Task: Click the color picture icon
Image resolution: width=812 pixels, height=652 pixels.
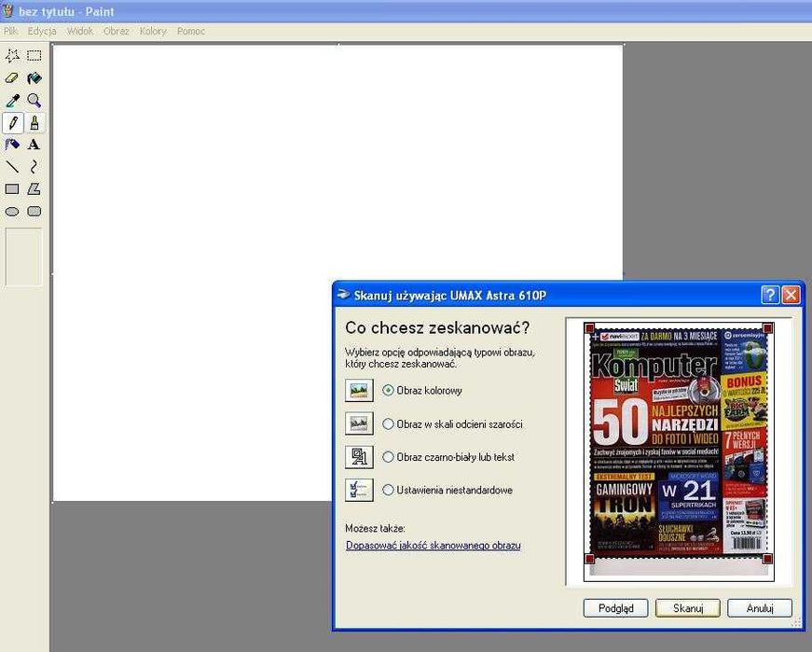Action: (x=359, y=390)
